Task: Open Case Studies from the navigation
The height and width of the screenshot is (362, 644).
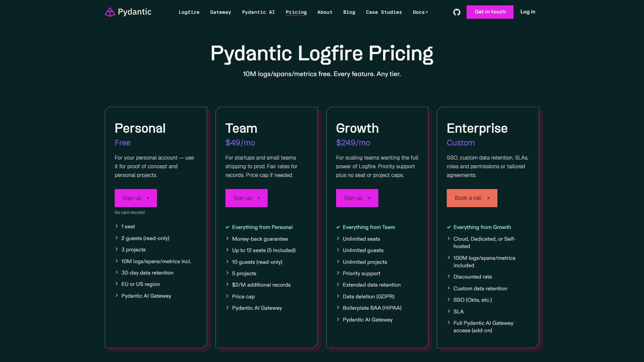Action: 384,12
